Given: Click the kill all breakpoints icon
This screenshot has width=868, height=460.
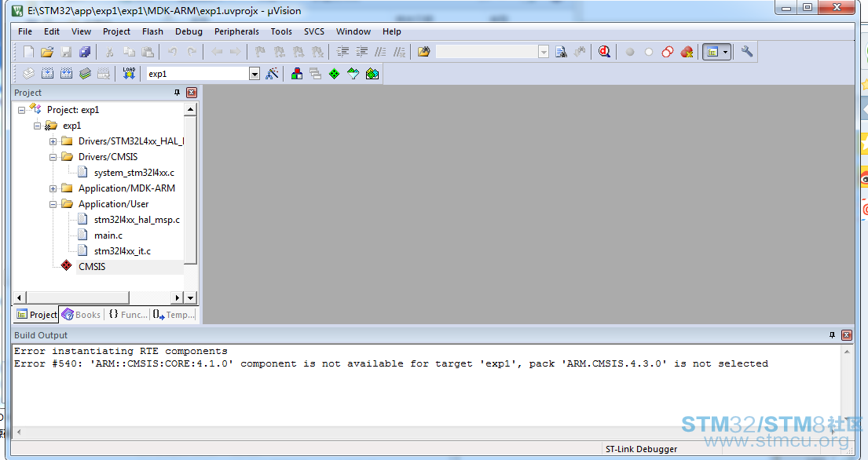Looking at the screenshot, I should (687, 52).
